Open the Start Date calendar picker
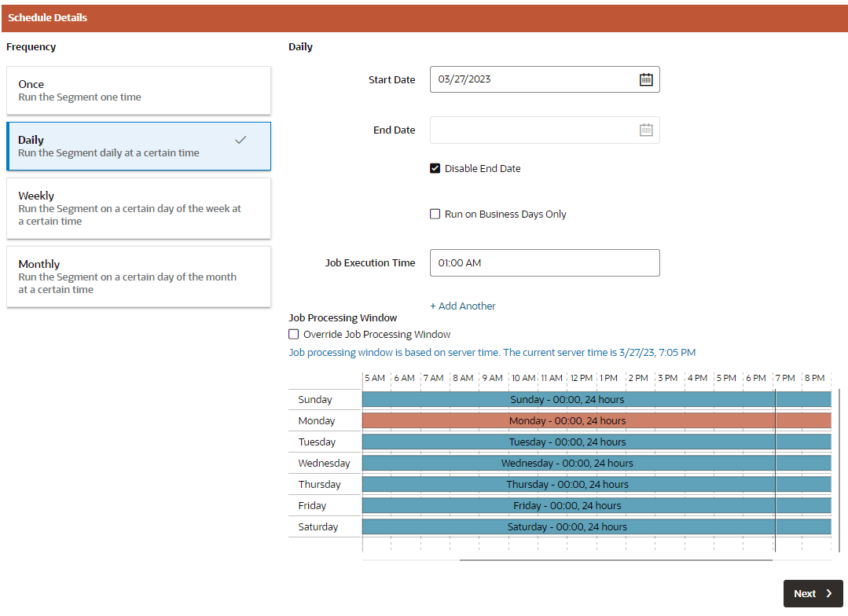Viewport: 848px width, 616px height. (646, 79)
